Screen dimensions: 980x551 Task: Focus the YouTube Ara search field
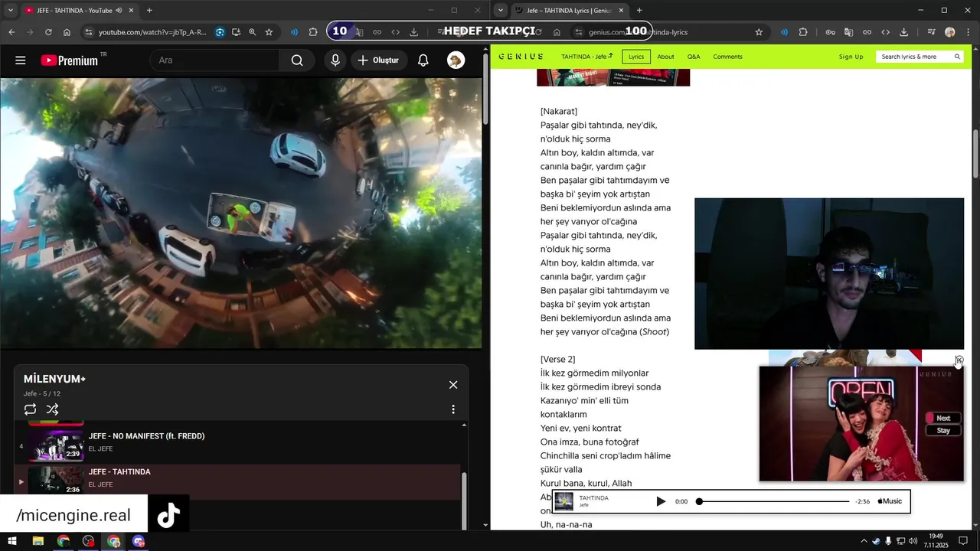click(x=214, y=60)
